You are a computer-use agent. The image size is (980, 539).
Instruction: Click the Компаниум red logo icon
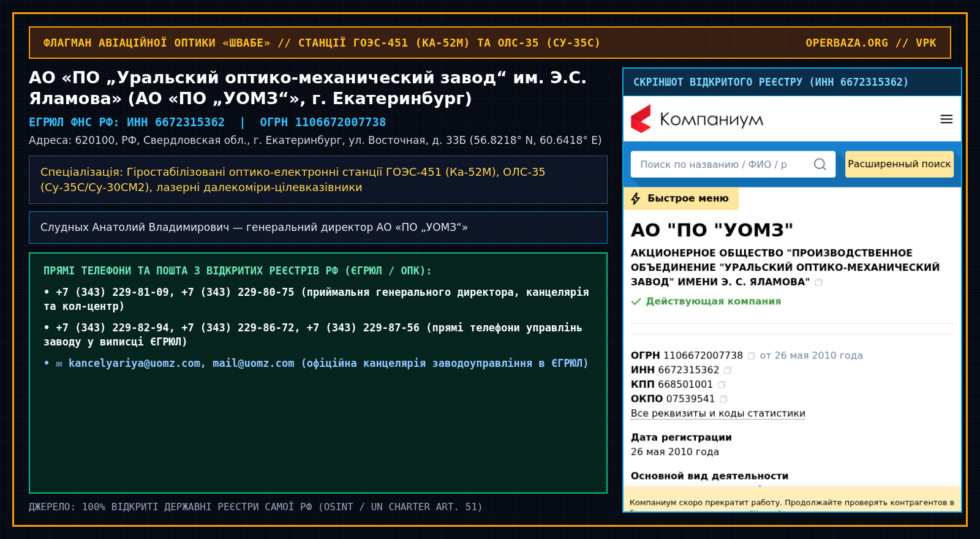coord(641,119)
